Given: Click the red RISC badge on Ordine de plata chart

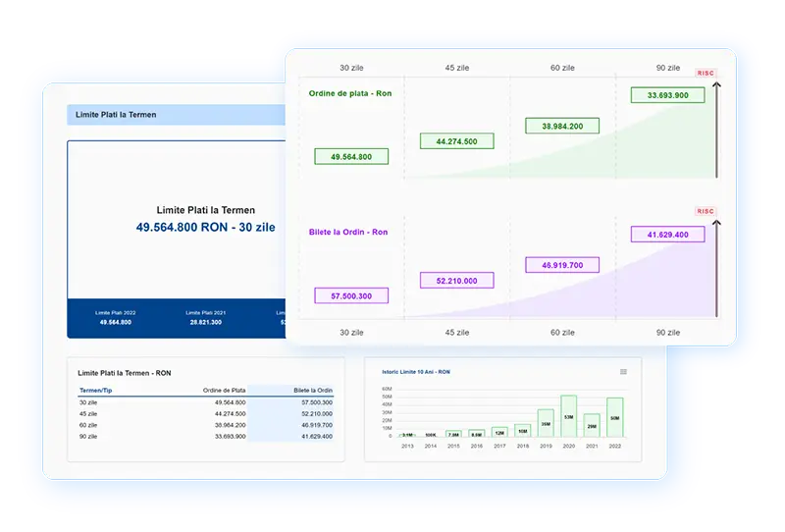Looking at the screenshot, I should click(706, 73).
